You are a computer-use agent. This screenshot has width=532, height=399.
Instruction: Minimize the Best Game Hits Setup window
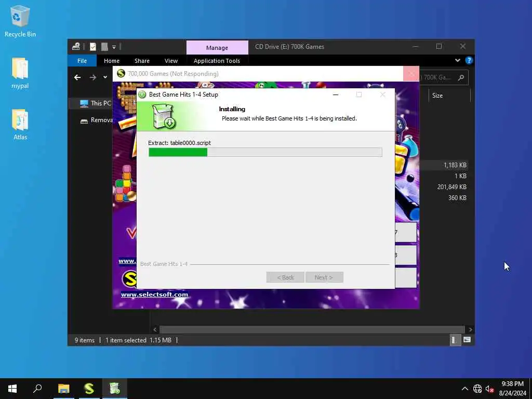336,95
